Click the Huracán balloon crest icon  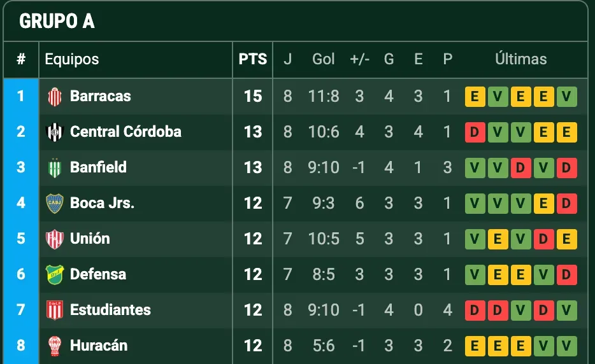pos(55,346)
